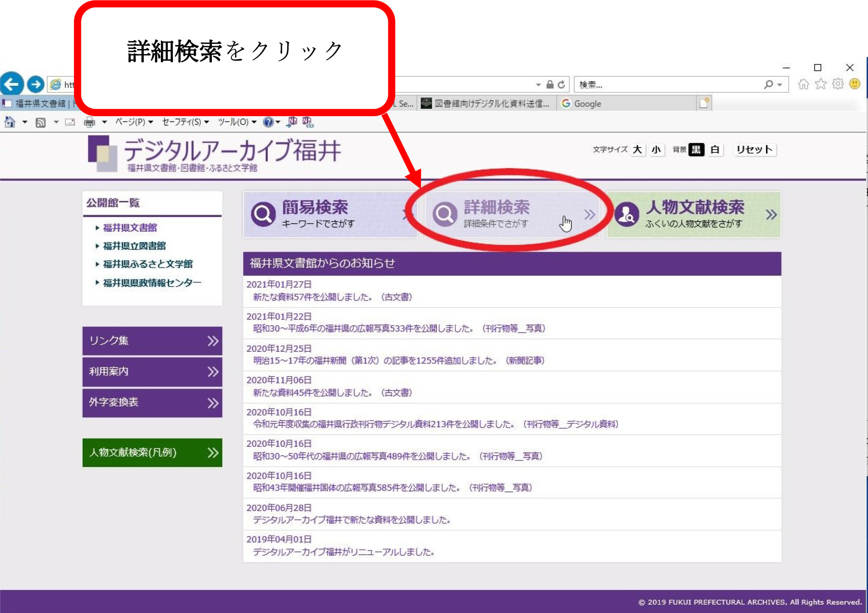Switch to Google tab

coord(626,103)
